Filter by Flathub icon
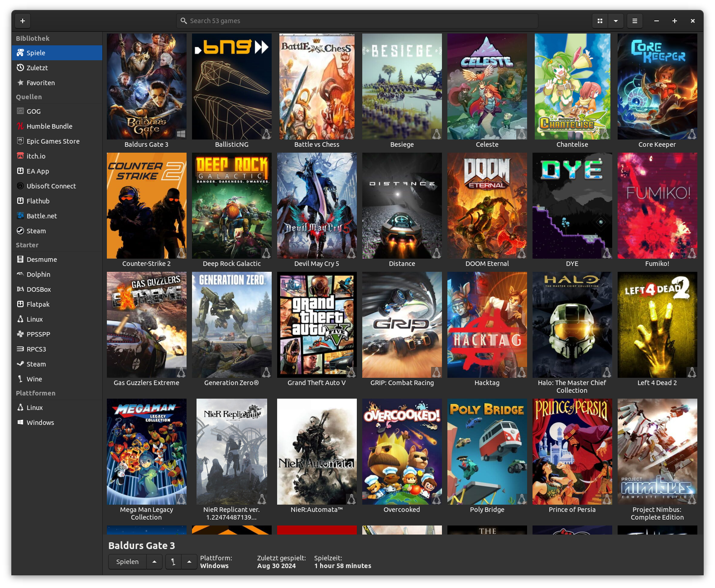 click(20, 201)
